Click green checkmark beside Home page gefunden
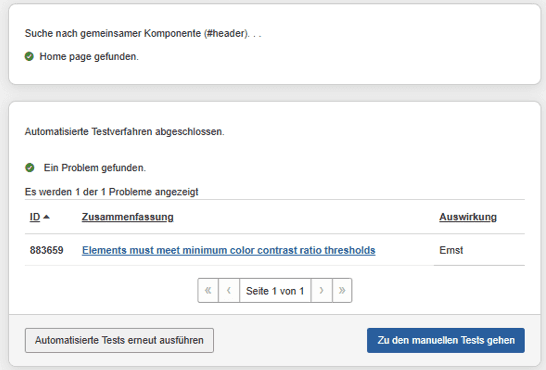 click(29, 56)
